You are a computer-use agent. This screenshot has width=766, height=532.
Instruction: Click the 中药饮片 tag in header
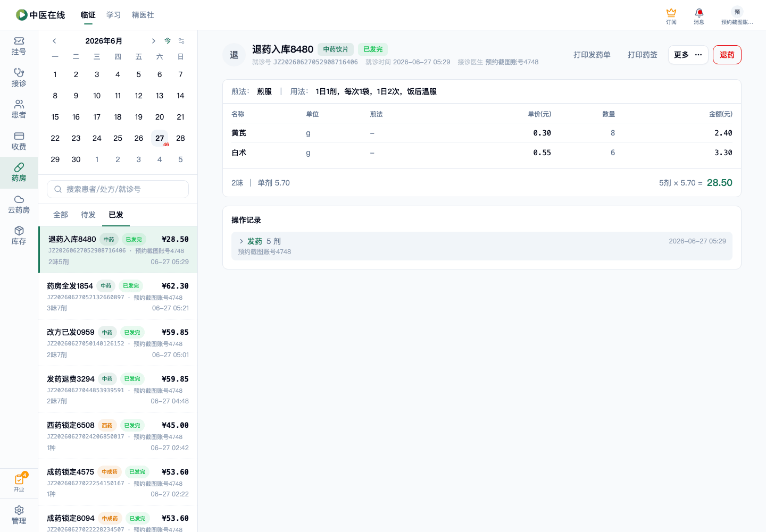(336, 49)
